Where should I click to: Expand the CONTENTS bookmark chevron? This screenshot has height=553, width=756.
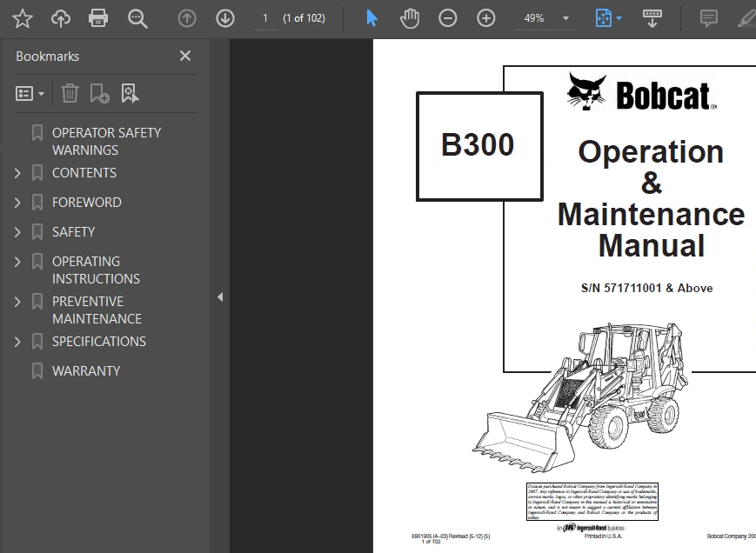17,172
